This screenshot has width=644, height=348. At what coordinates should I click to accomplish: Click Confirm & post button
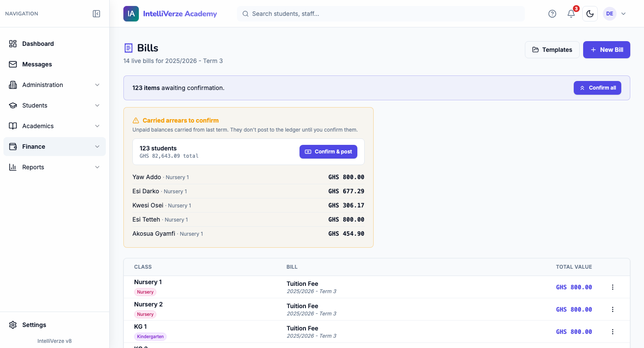tap(328, 152)
